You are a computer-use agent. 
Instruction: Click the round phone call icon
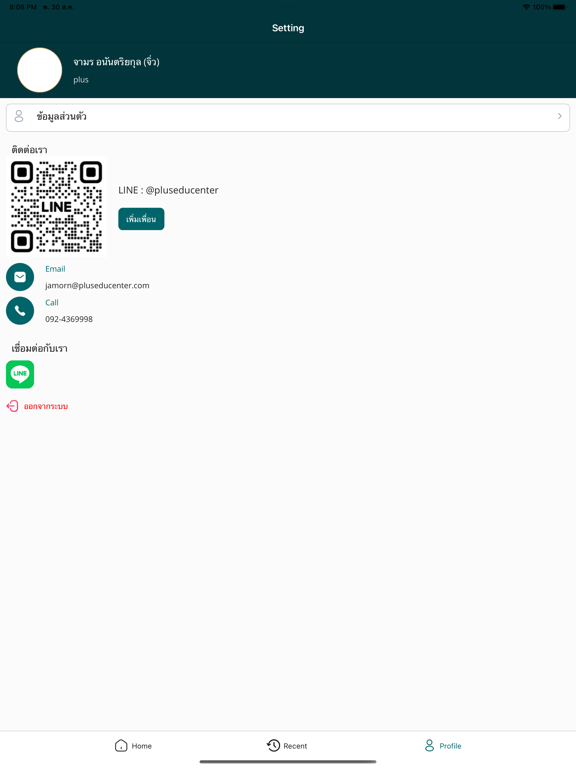point(20,311)
